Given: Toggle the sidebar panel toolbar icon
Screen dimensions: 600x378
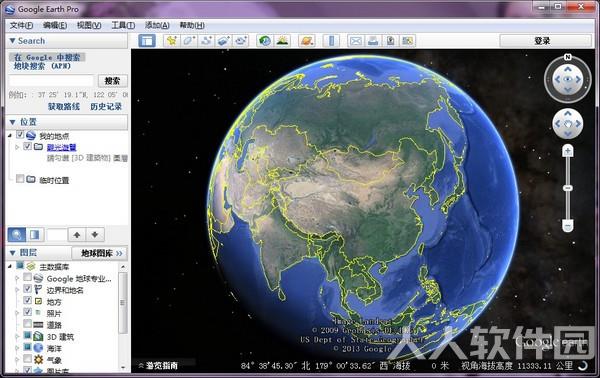Looking at the screenshot, I should (x=147, y=41).
